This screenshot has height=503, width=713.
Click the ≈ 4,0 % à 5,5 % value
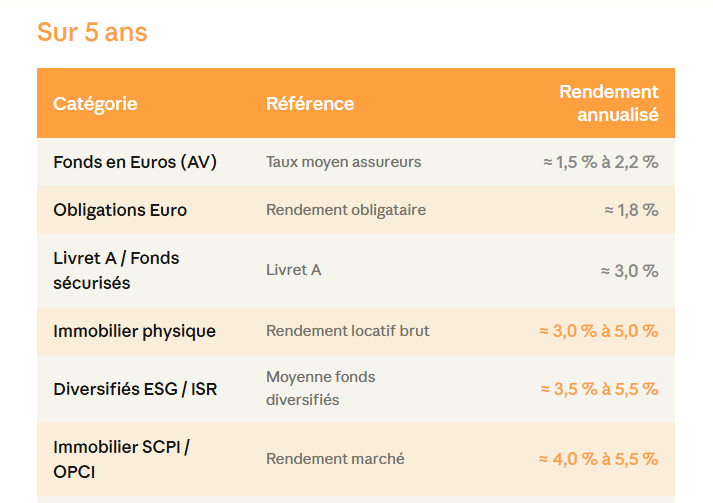coord(599,459)
